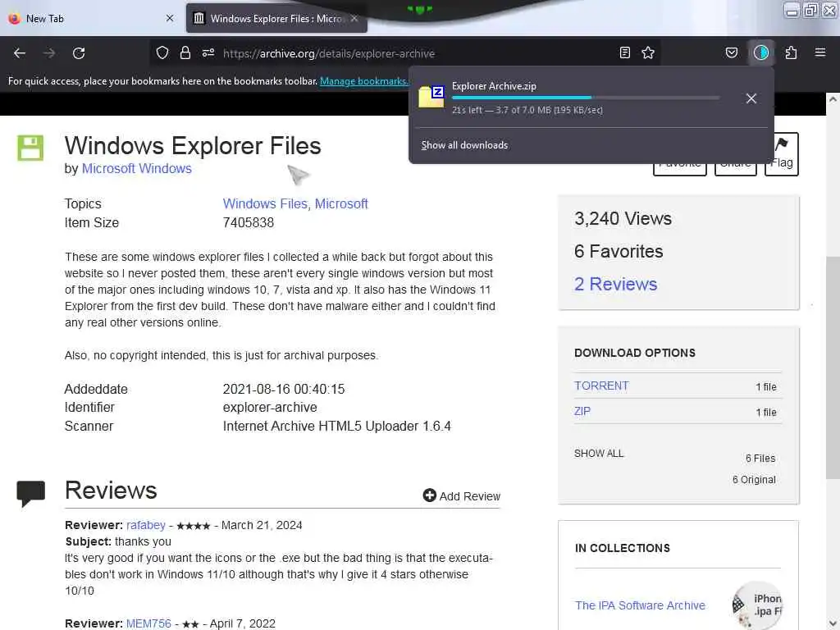This screenshot has width=840, height=630.
Task: Click the Explorer Archive.zip file name
Action: (x=494, y=85)
